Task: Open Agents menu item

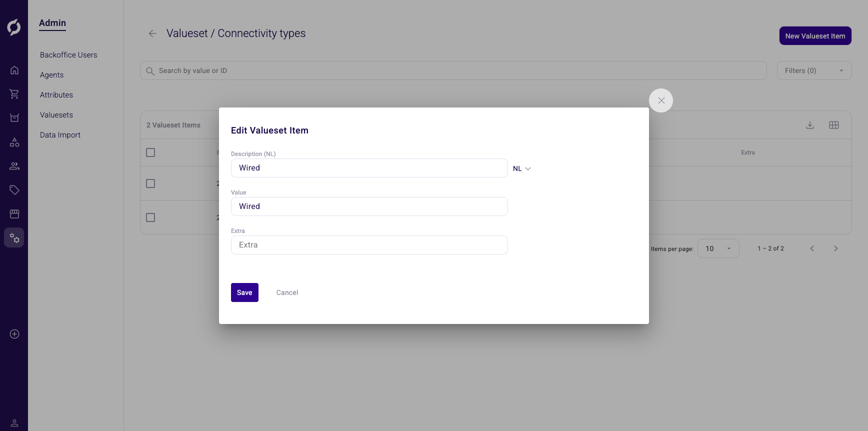Action: (52, 75)
